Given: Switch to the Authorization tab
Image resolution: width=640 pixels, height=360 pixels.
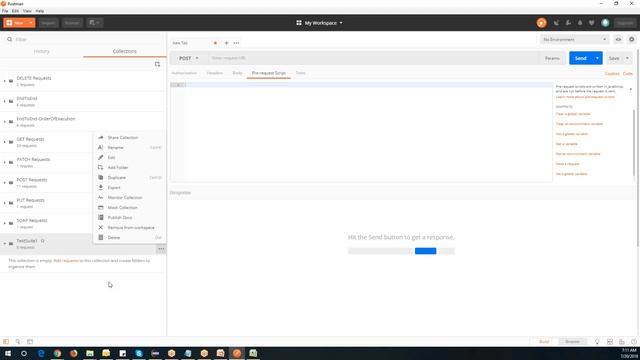Looking at the screenshot, I should (x=184, y=73).
